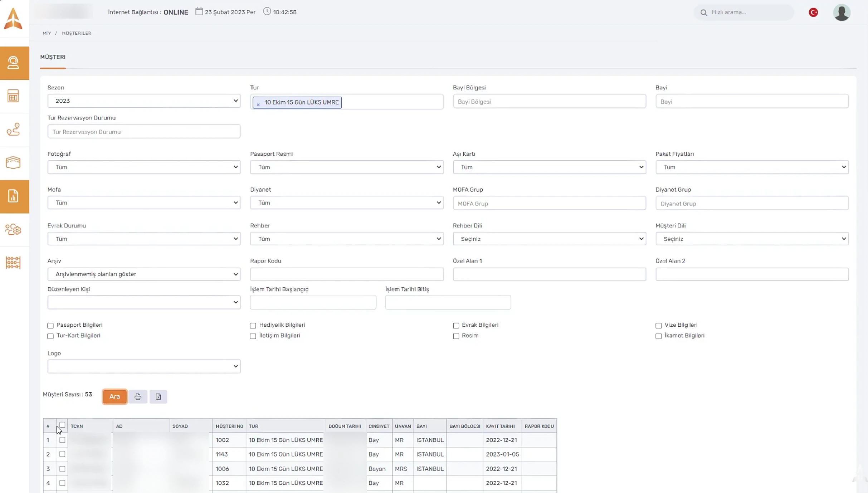Toggle the İkamet Bilgileri checkbox
This screenshot has width=868, height=493.
(658, 336)
